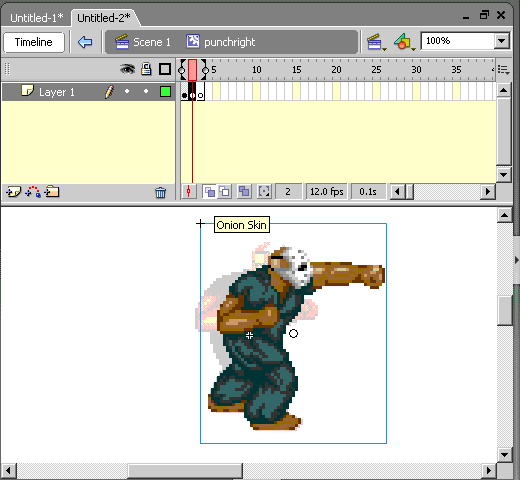Click timeline horizontal scroll right arrow
520x480 pixels.
point(488,192)
